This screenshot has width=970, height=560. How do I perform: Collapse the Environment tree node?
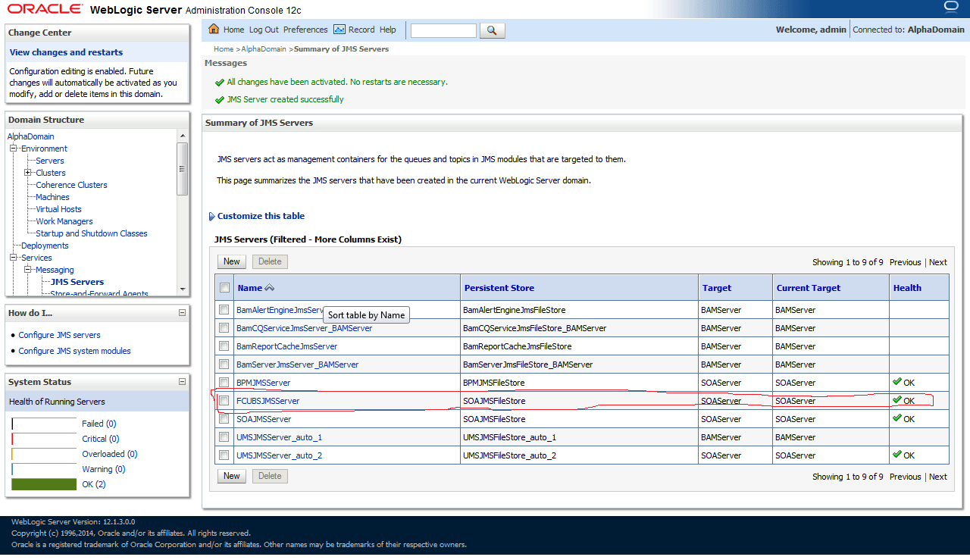pyautogui.click(x=14, y=149)
